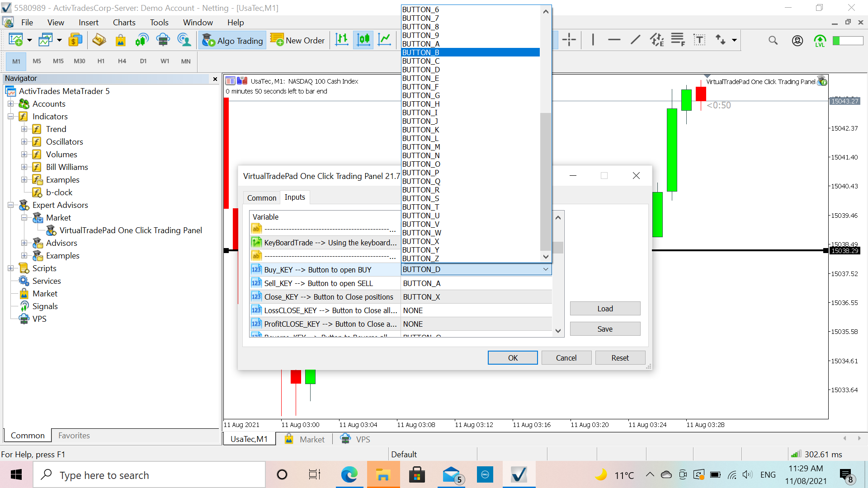Switch chart to candlesticks view
The image size is (868, 488).
pyautogui.click(x=363, y=40)
